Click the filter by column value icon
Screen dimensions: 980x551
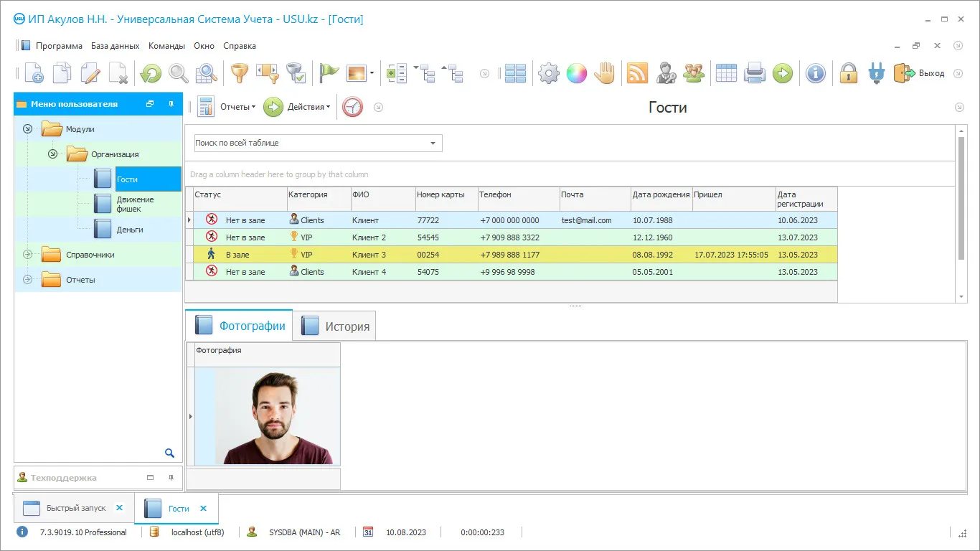point(267,73)
